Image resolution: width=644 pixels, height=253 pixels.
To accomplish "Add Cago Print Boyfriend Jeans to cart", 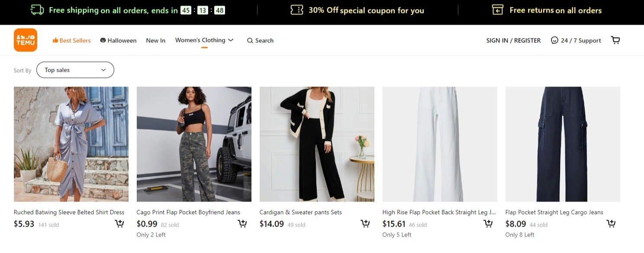I will (242, 224).
